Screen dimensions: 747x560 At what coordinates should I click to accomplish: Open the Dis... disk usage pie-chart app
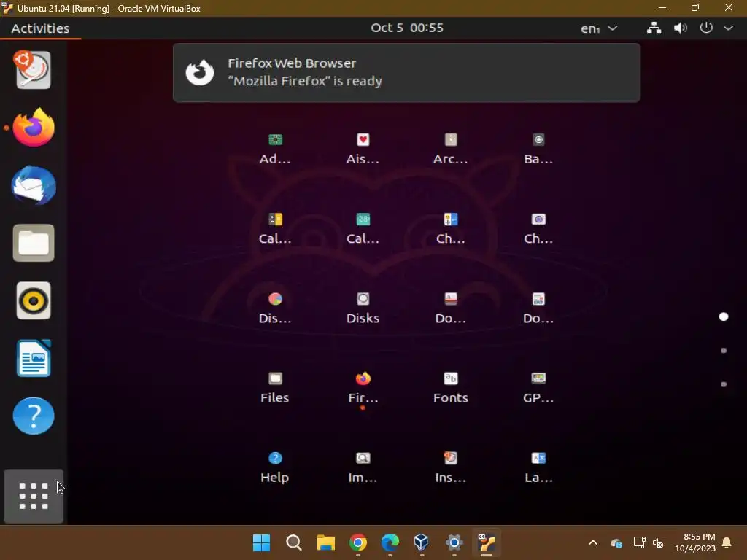(275, 308)
